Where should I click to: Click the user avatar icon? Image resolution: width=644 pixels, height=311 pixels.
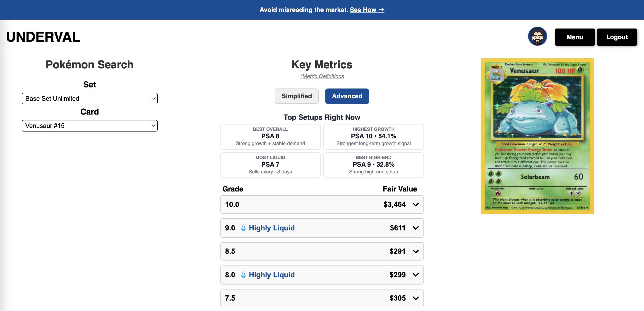click(x=537, y=36)
